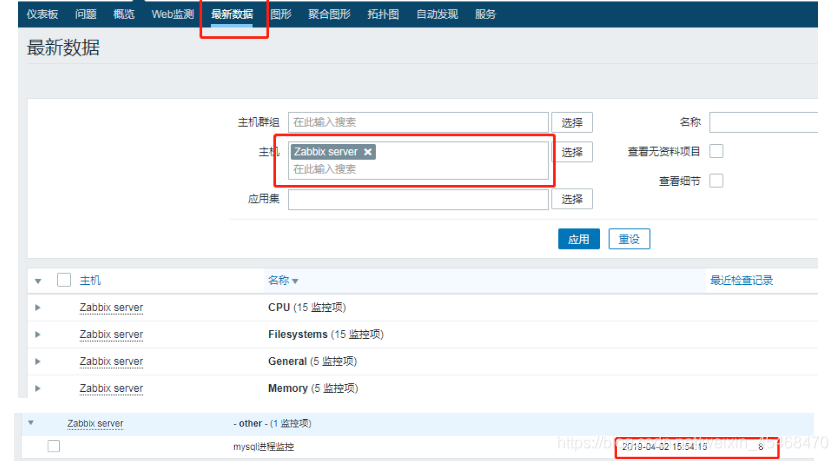
Task: Click the 应用集 input field
Action: pos(418,199)
